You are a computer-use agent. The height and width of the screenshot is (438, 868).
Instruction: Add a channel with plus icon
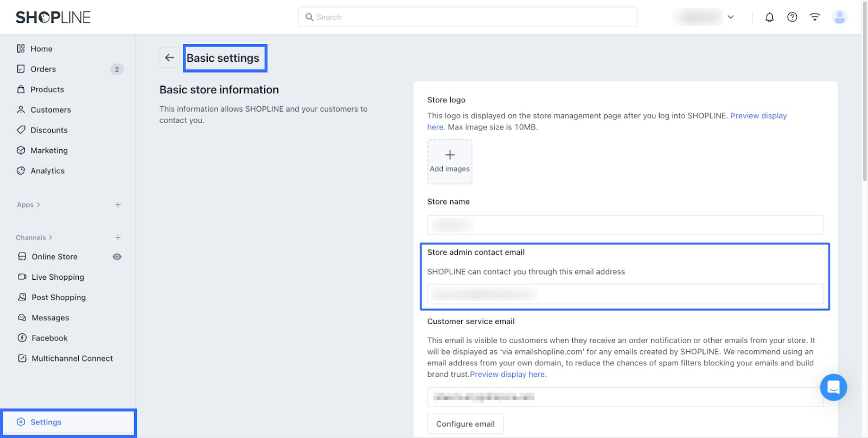118,237
